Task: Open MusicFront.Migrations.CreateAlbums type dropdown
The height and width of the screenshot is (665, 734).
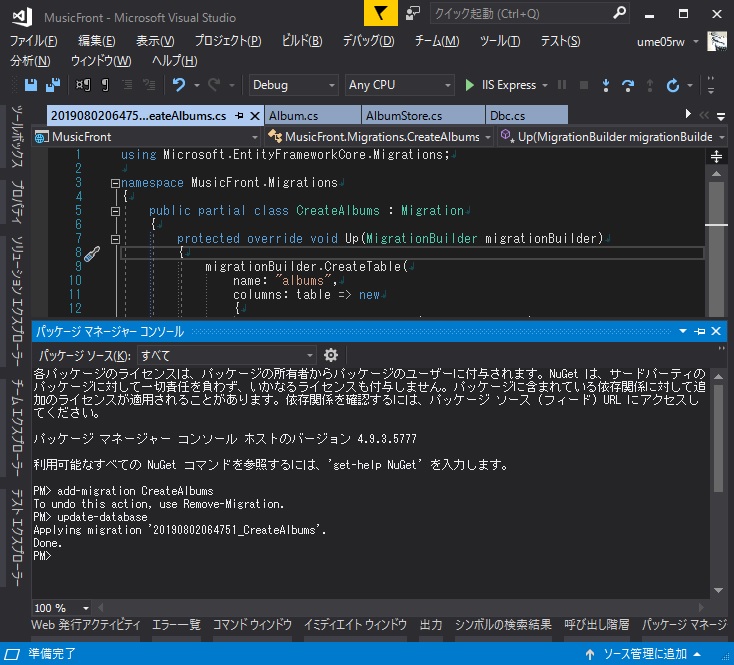Action: 379,137
